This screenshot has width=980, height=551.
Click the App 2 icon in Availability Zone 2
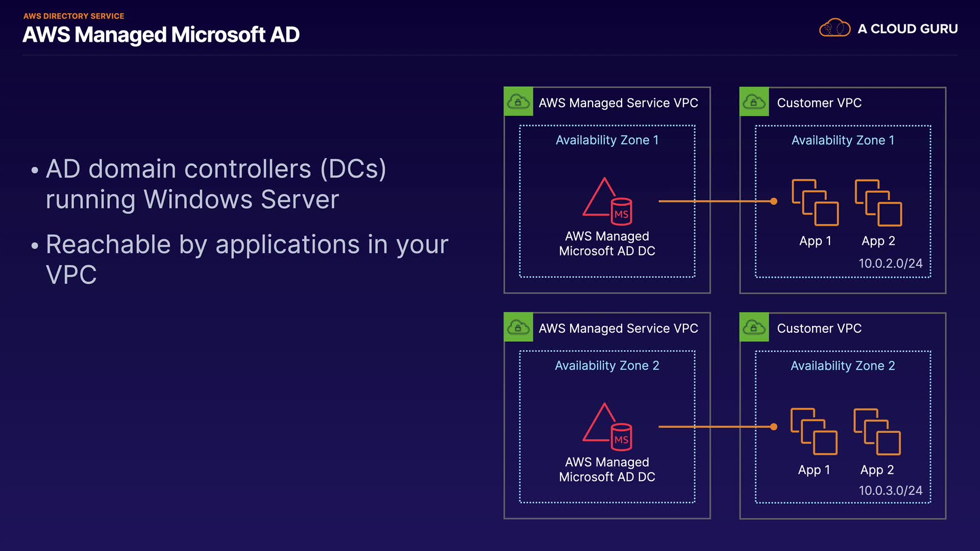tap(877, 432)
